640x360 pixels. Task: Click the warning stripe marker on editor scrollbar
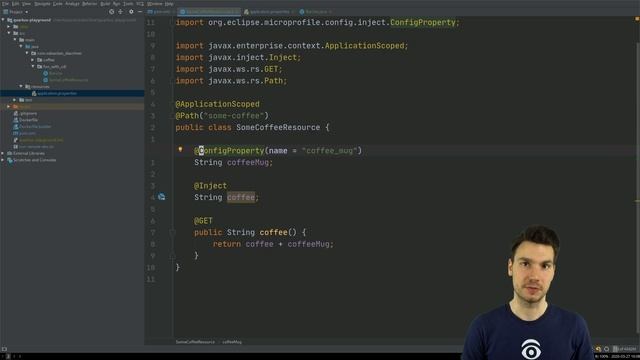point(637,201)
